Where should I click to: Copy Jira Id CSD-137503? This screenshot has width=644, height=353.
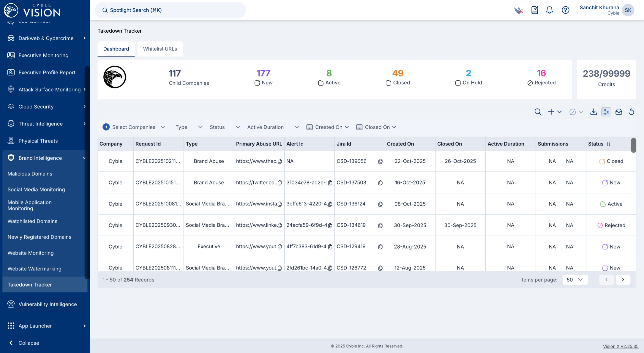380,183
